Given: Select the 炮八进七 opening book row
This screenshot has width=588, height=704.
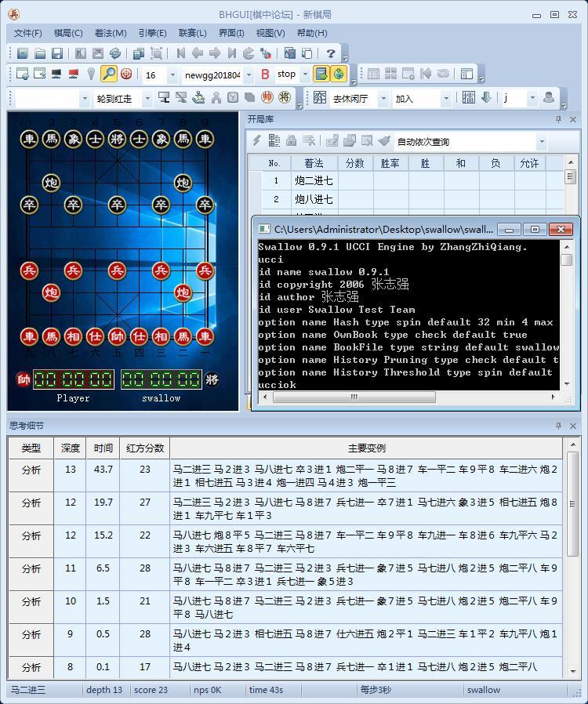Looking at the screenshot, I should pos(406,199).
